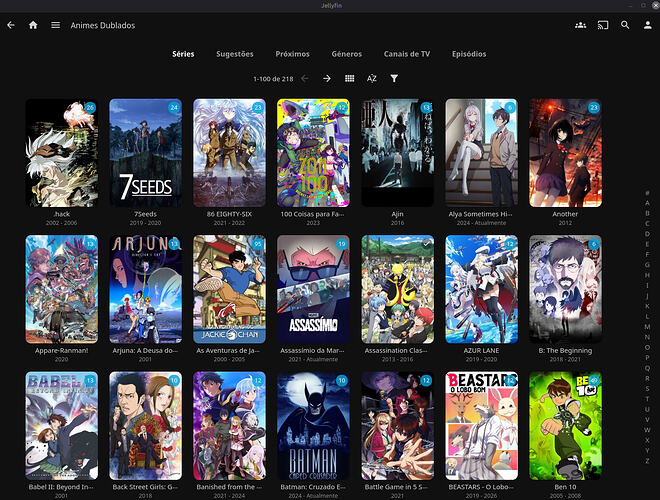
Task: Switch to the Séries tab
Action: coord(183,54)
